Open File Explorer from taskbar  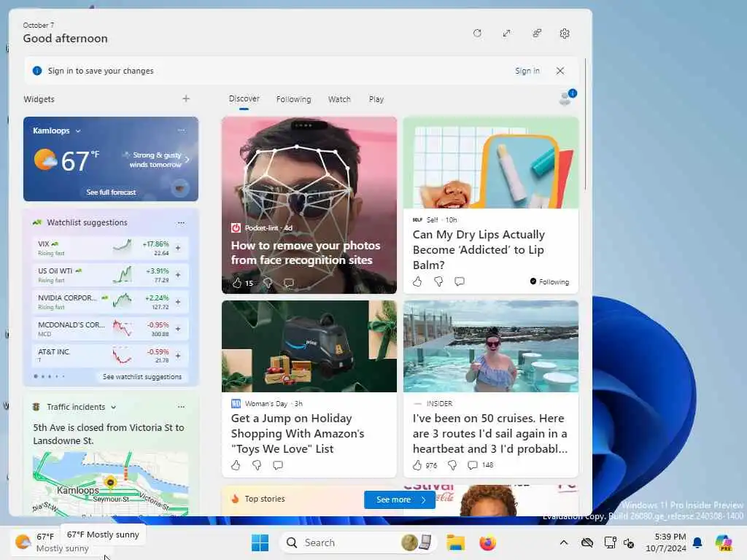[455, 542]
